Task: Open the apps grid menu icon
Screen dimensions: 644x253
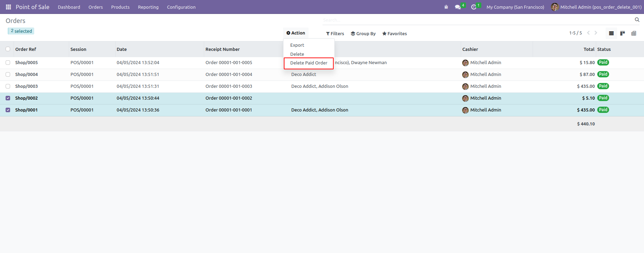Action: (8, 7)
